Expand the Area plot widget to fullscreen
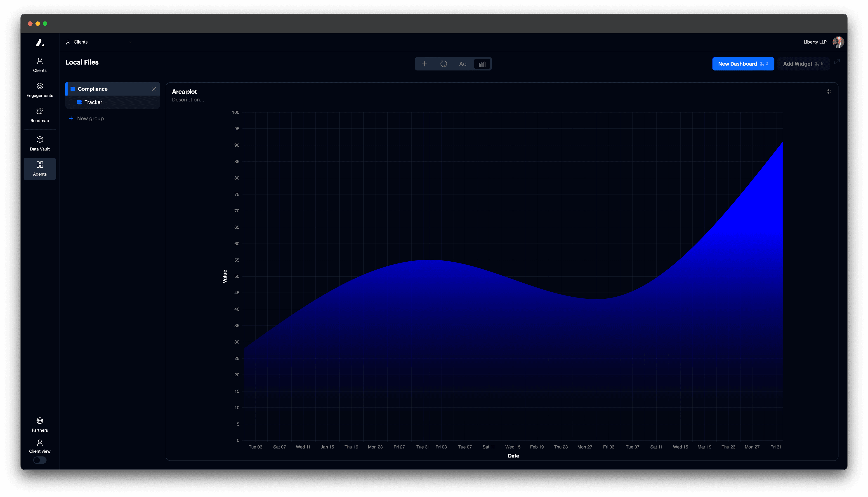The height and width of the screenshot is (497, 868). [829, 91]
